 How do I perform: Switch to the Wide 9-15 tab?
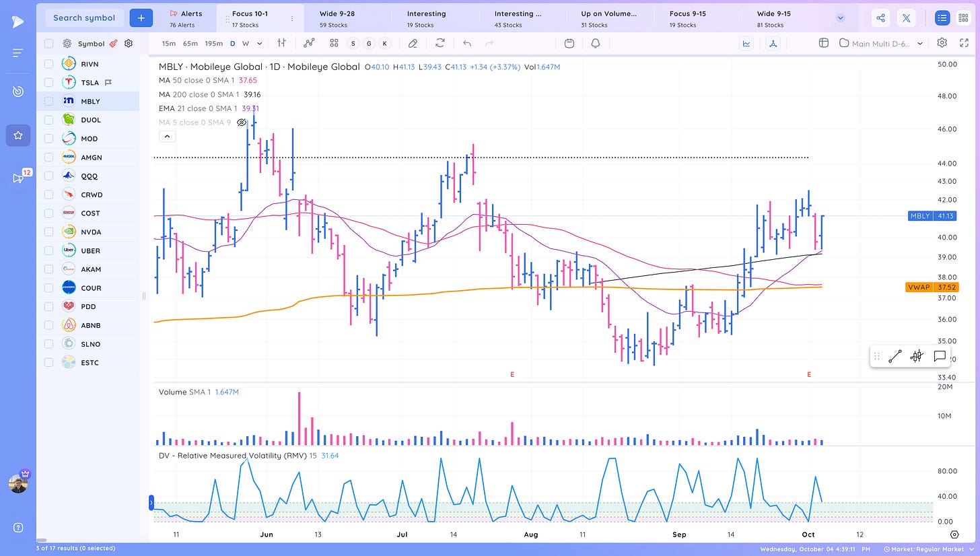pyautogui.click(x=784, y=18)
